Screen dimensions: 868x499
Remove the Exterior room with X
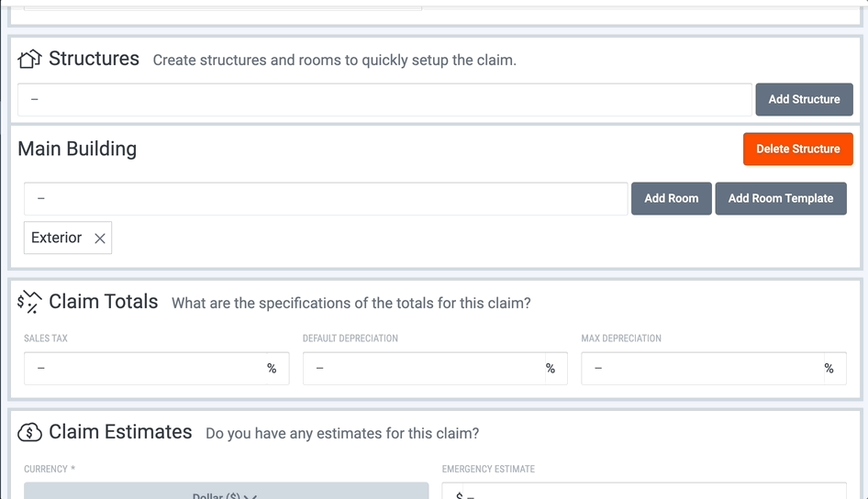click(x=100, y=238)
